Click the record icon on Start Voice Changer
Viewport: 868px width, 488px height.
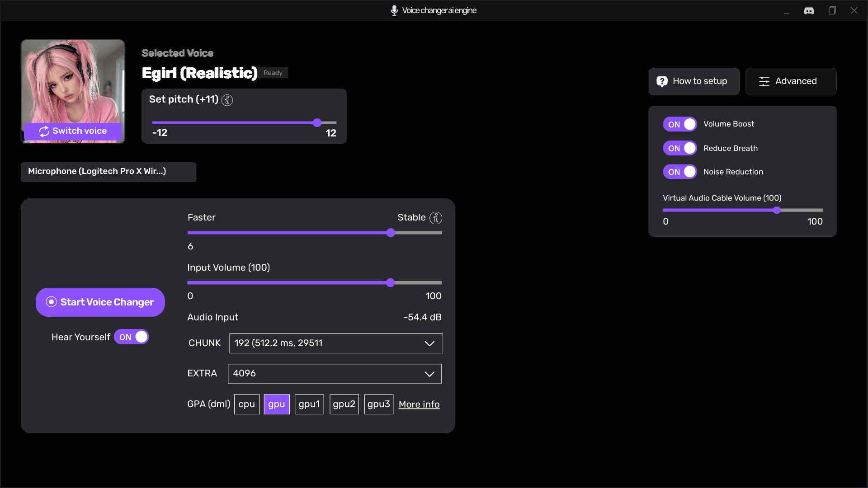(x=51, y=302)
